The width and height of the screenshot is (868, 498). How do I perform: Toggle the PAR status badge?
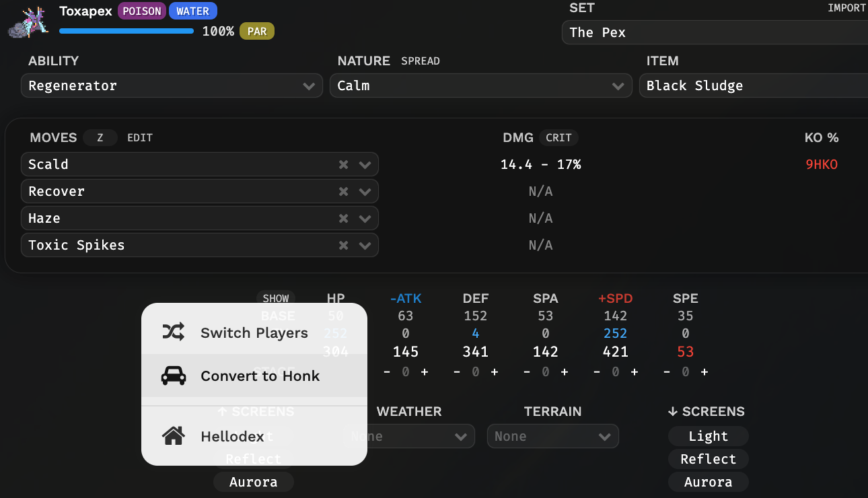coord(257,31)
